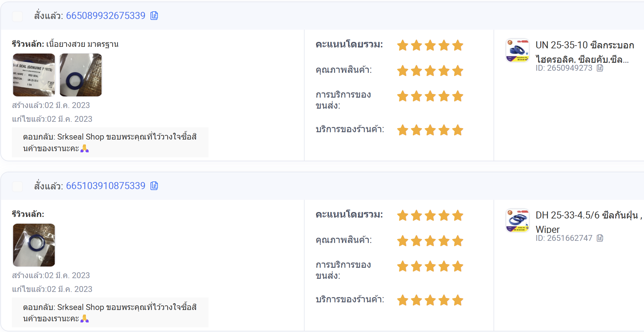The width and height of the screenshot is (644, 332).
Task: Click Srkseal Shop reply on second review
Action: coord(110,312)
